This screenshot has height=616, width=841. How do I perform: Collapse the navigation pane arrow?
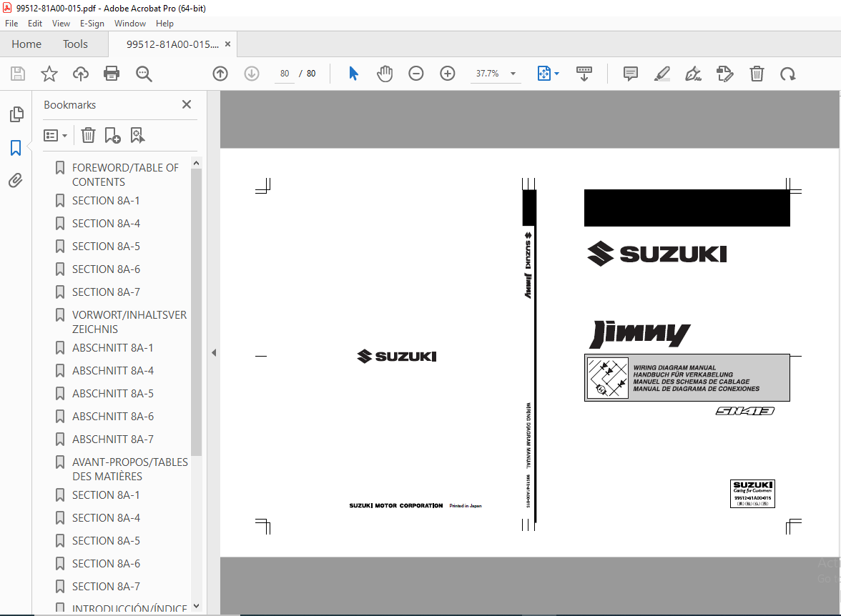click(213, 353)
